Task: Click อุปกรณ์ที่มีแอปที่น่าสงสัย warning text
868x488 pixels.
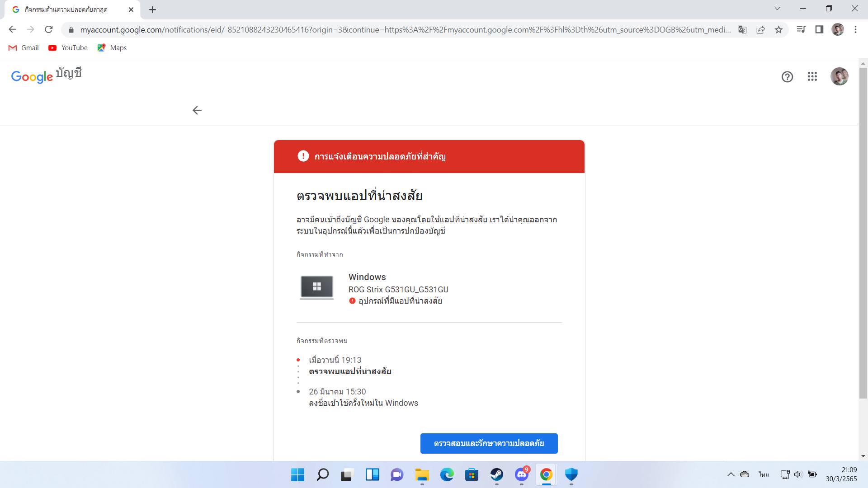Action: (400, 301)
